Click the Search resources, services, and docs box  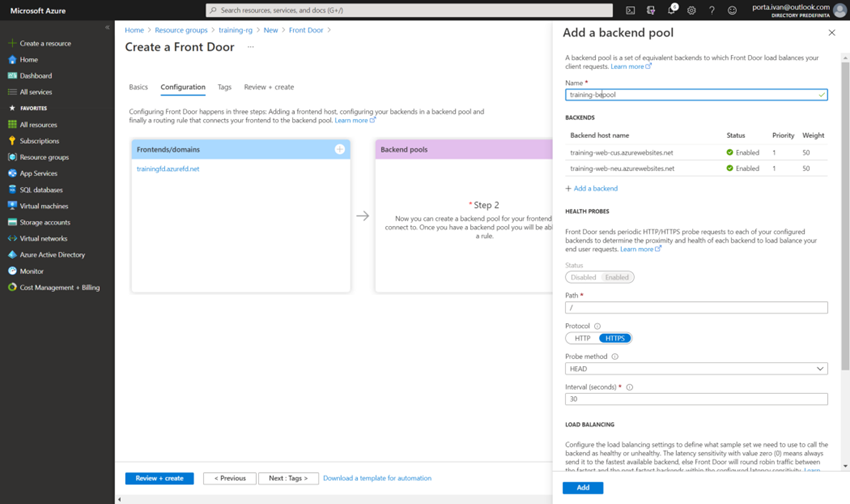pos(409,10)
